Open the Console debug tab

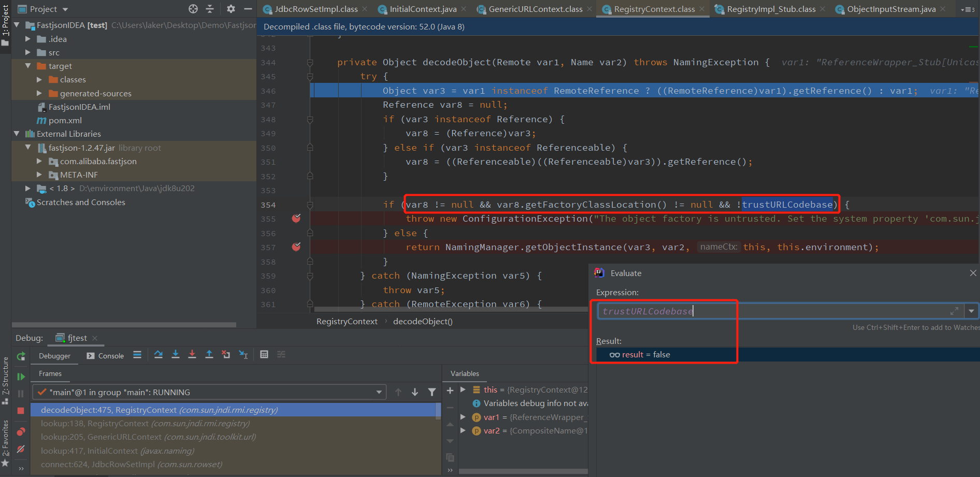105,356
